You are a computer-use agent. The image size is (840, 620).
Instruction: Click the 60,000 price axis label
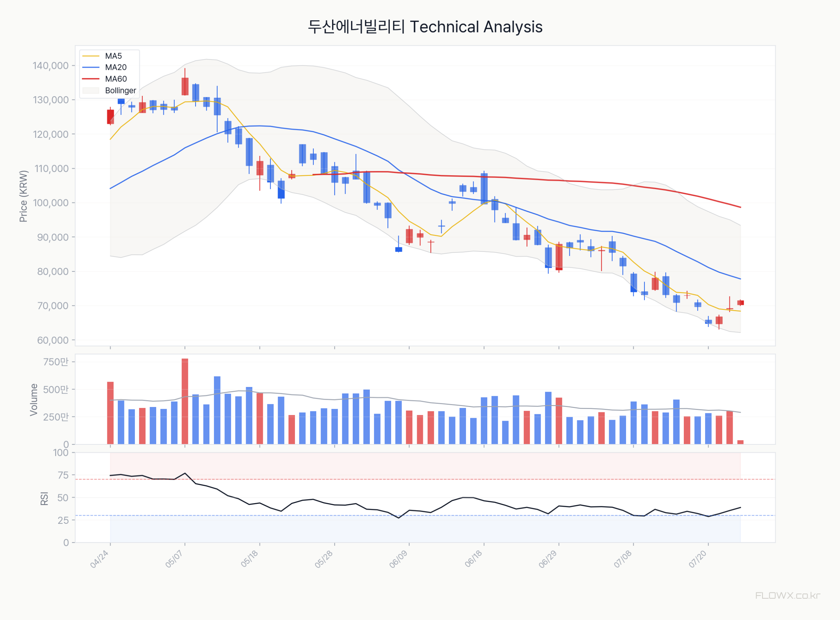[x=53, y=340]
